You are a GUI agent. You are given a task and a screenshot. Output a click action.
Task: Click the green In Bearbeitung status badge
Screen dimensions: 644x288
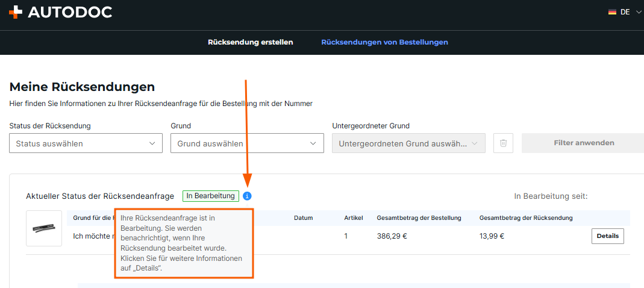tap(211, 196)
